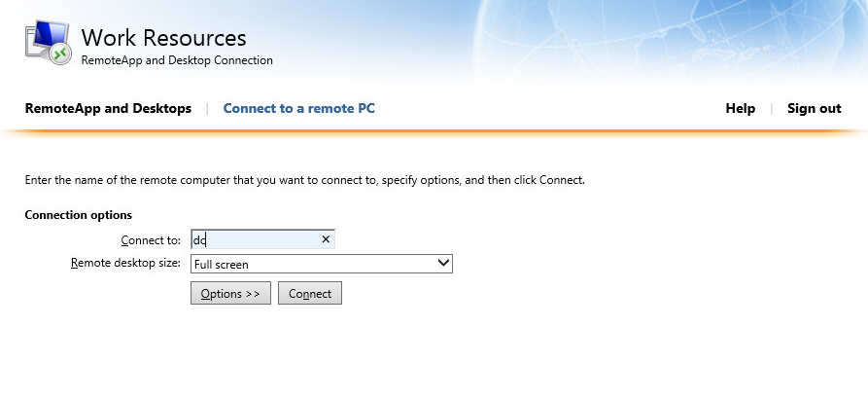Click the Sign out link
This screenshot has width=868, height=399.
pos(815,108)
